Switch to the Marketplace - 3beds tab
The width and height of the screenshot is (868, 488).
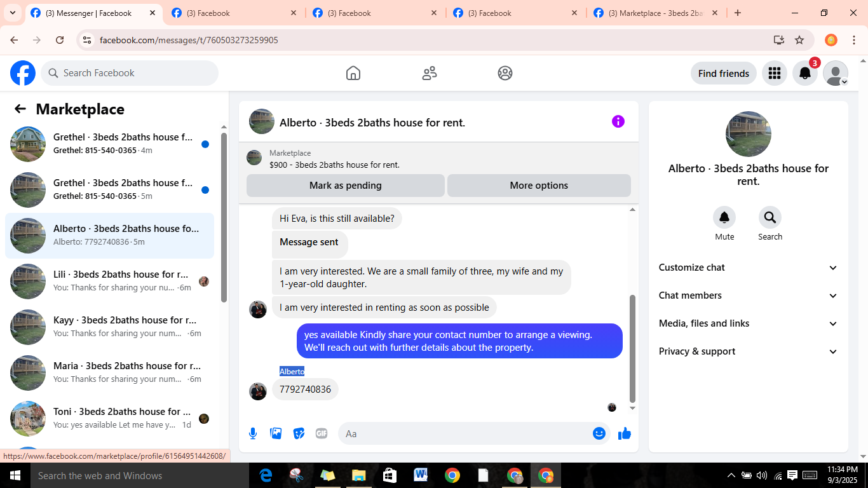pyautogui.click(x=654, y=13)
